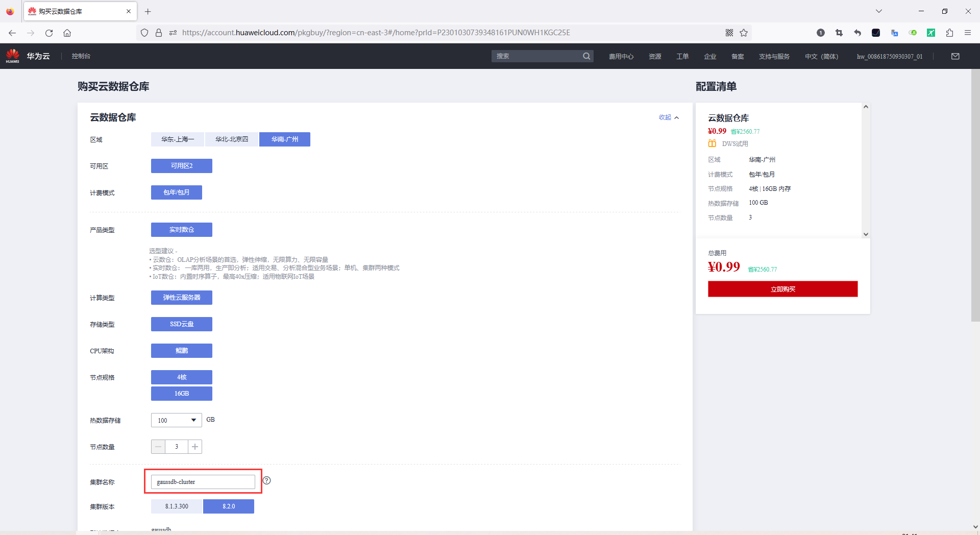The image size is (980, 535).
Task: Show help for cluster name field
Action: 267,480
